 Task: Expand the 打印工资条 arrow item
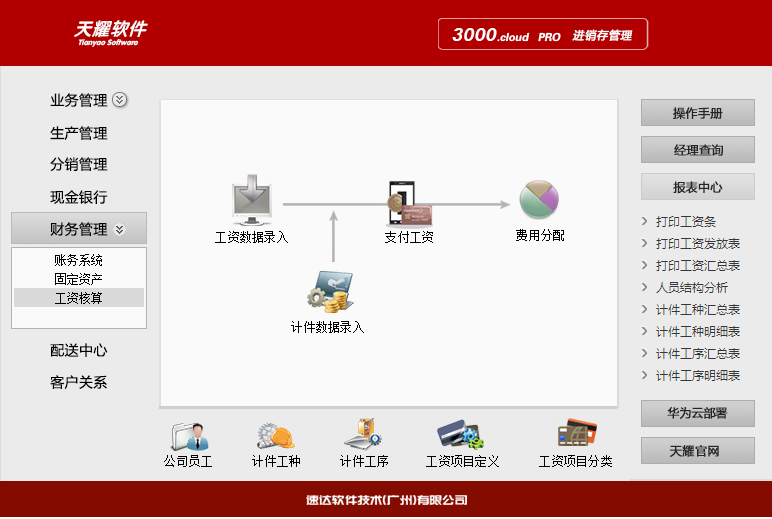645,222
